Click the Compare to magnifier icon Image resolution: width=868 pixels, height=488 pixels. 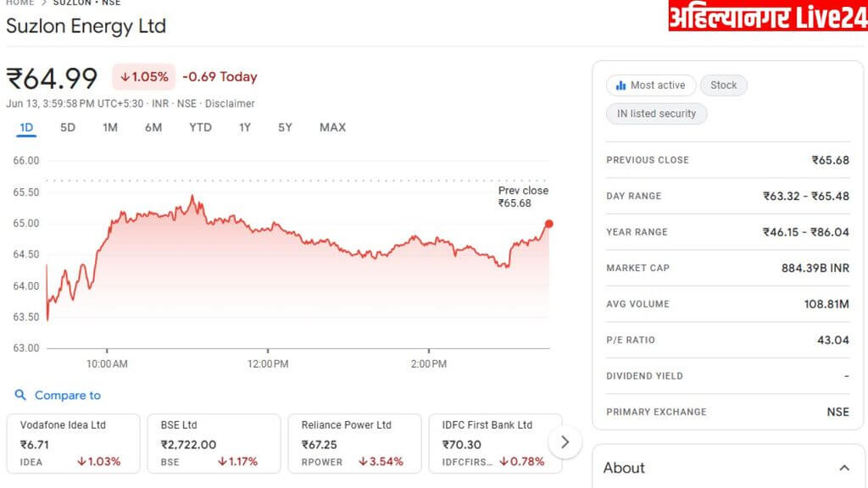(21, 396)
